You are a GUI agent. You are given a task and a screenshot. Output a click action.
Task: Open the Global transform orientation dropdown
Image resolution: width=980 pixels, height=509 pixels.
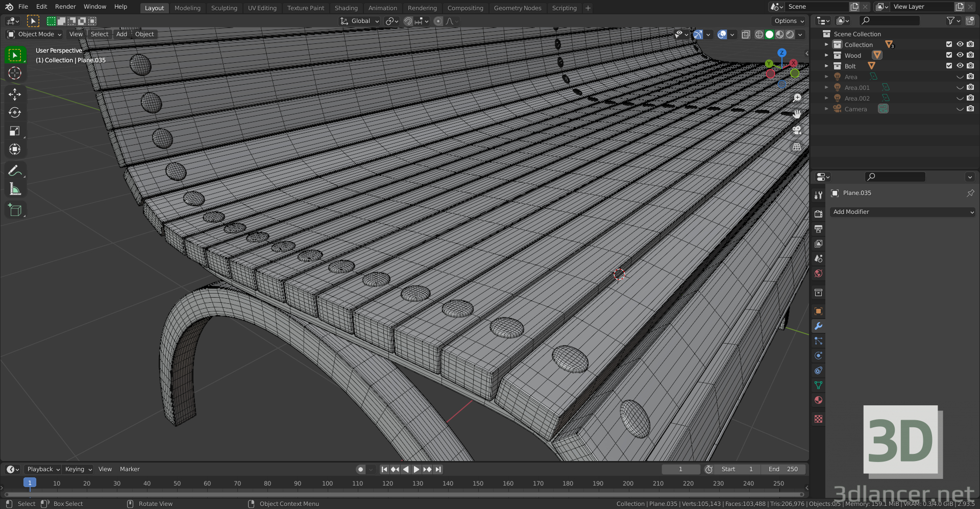[x=359, y=21]
